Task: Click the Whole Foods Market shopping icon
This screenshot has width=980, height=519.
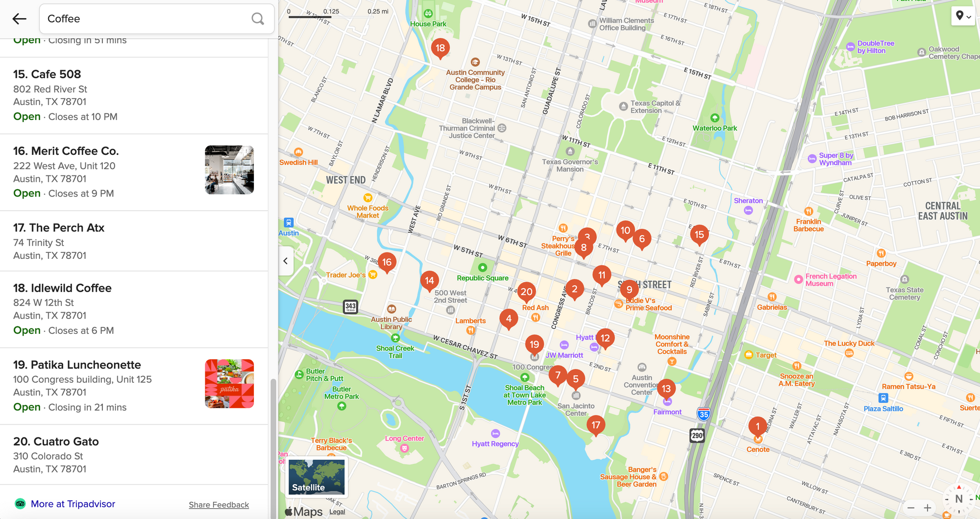Action: click(x=367, y=198)
